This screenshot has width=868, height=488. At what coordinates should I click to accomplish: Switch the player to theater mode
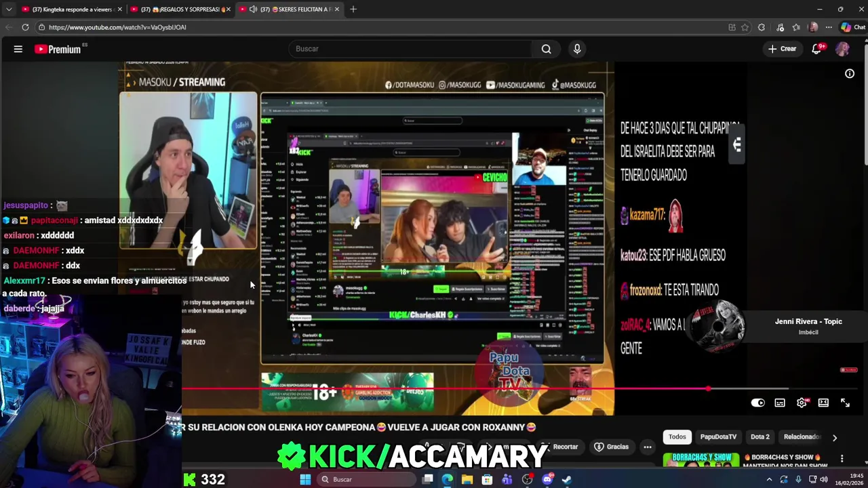[x=823, y=403]
